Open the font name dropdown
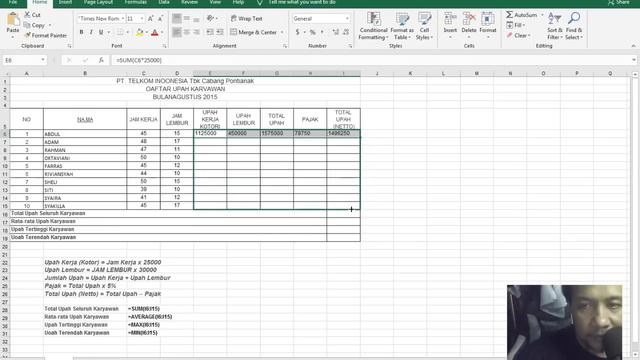Viewport: 640px width, 360px height. 122,19
